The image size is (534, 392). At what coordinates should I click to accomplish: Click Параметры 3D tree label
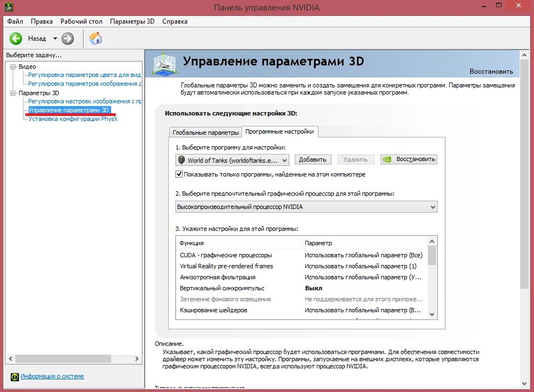(x=39, y=93)
